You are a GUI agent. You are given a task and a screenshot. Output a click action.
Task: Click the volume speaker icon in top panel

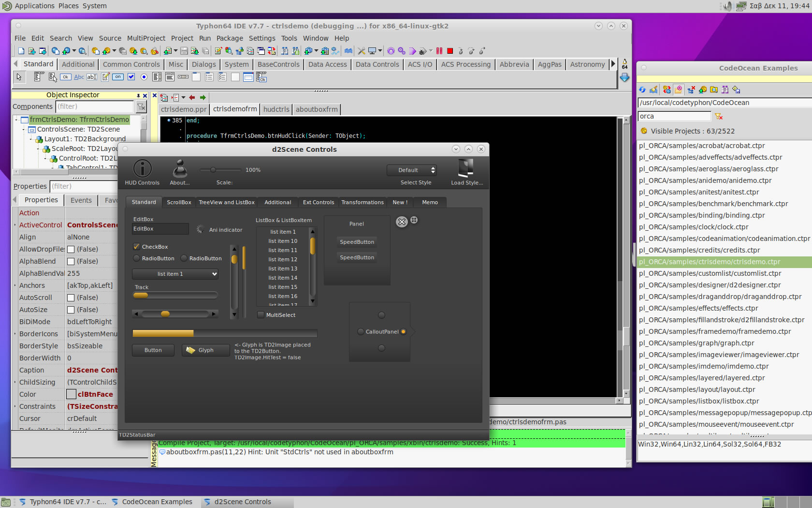pos(728,6)
